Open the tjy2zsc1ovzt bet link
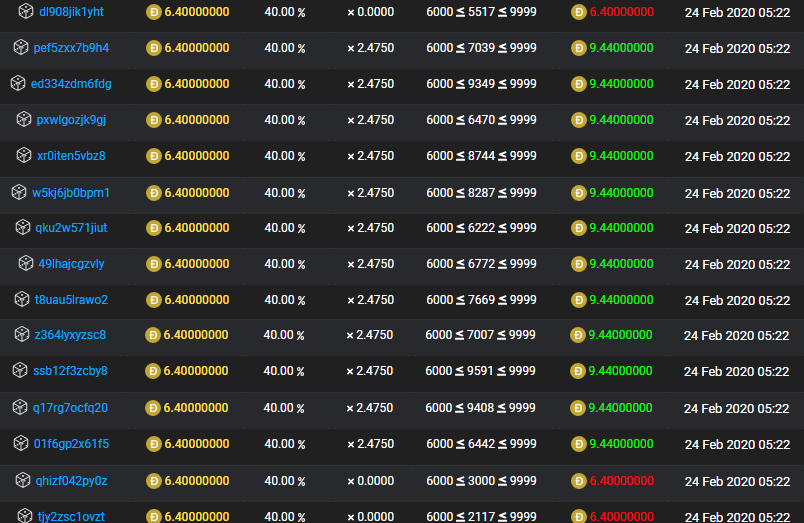The width and height of the screenshot is (804, 523). pyautogui.click(x=71, y=516)
